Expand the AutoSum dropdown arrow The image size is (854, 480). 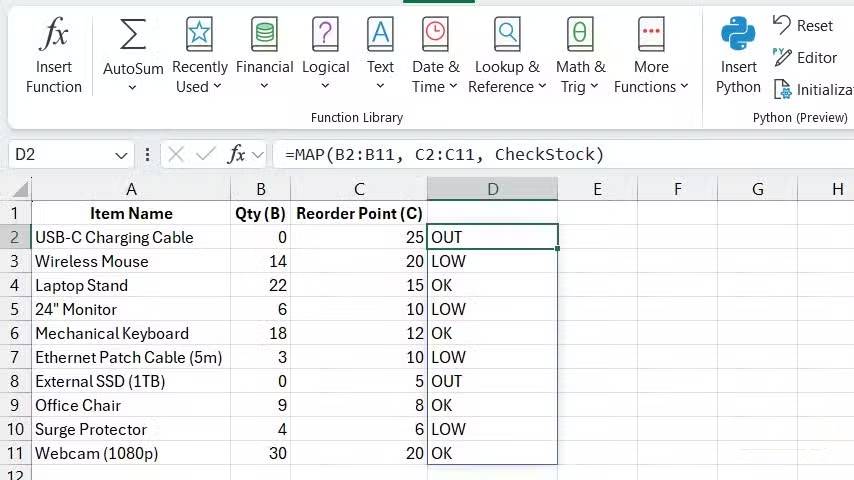pyautogui.click(x=132, y=87)
